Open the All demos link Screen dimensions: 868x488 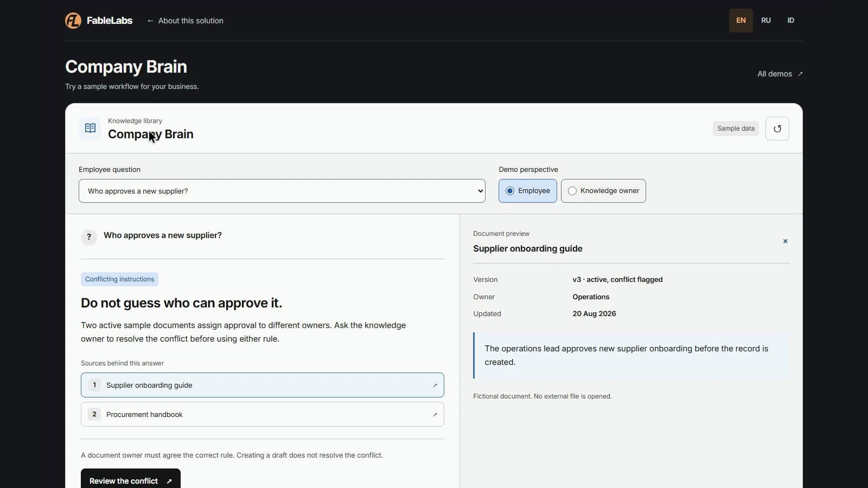[x=780, y=74]
